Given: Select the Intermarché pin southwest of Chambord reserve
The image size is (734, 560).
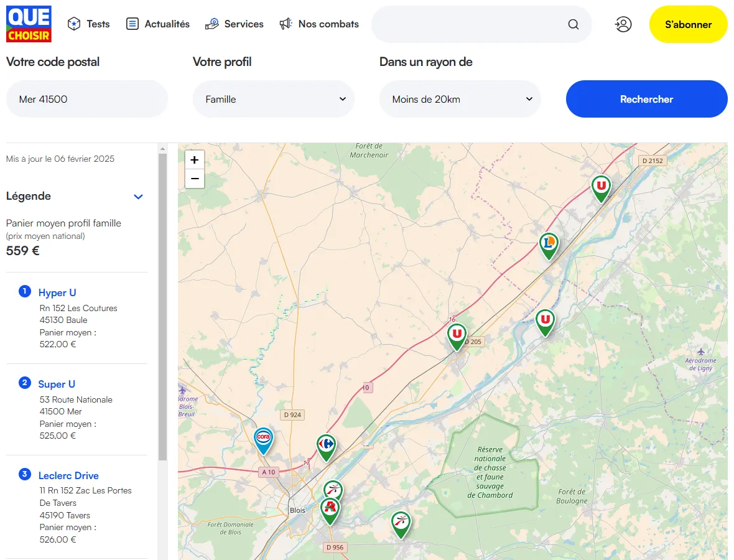Looking at the screenshot, I should [x=401, y=525].
